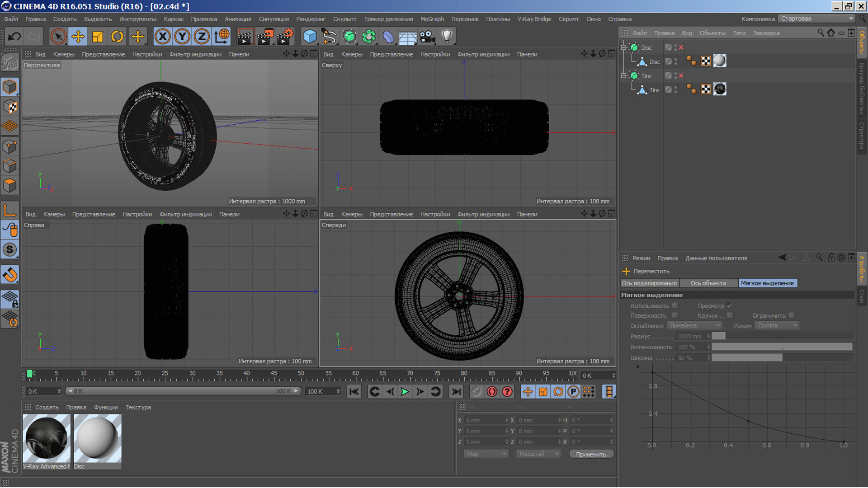868x488 pixels.
Task: Open the Компоновка Стартовая dropdown
Action: tap(816, 19)
